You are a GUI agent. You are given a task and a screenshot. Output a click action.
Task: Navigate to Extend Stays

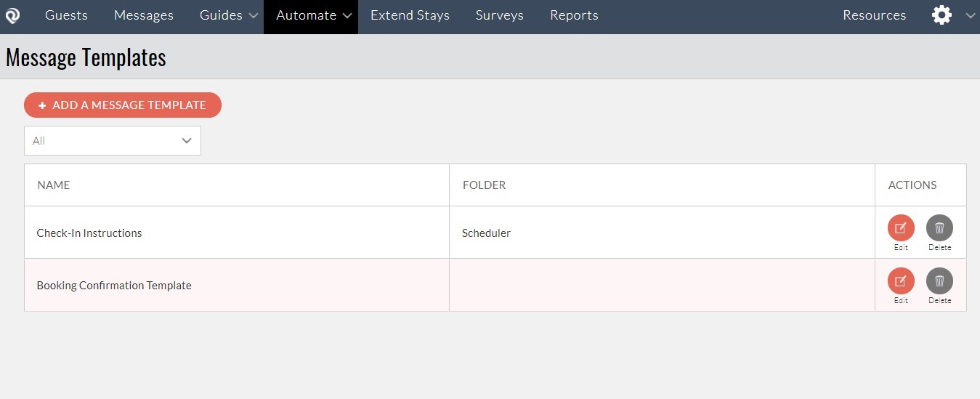tap(410, 15)
